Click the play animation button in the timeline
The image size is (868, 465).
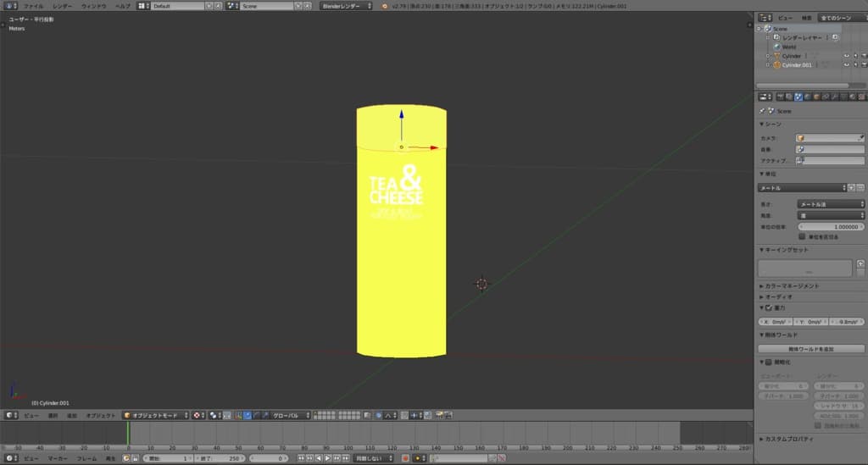[x=328, y=458]
